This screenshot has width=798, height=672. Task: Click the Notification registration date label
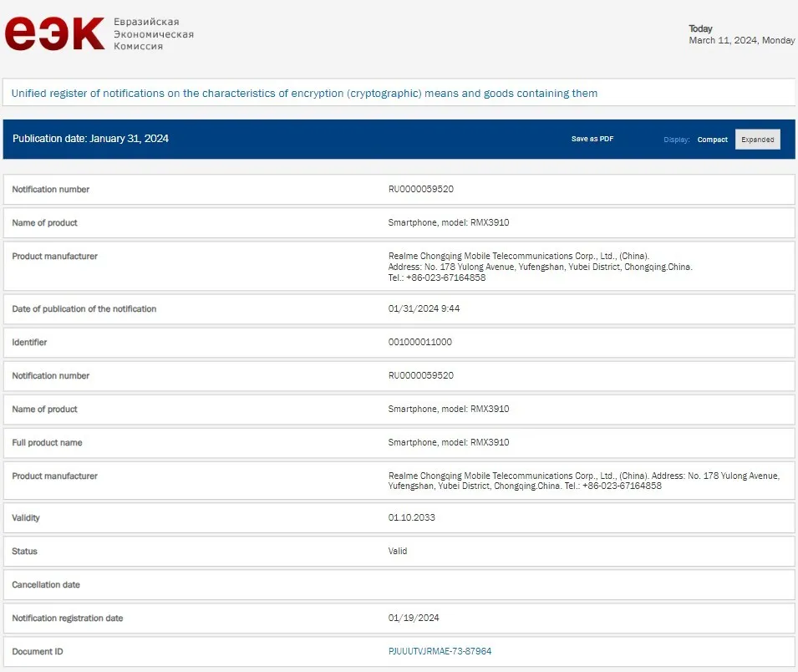pyautogui.click(x=67, y=618)
